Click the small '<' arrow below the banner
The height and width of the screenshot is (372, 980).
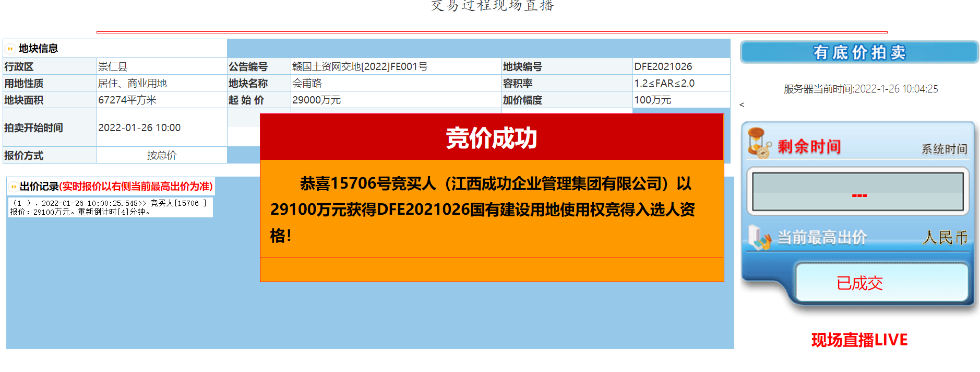tap(742, 105)
